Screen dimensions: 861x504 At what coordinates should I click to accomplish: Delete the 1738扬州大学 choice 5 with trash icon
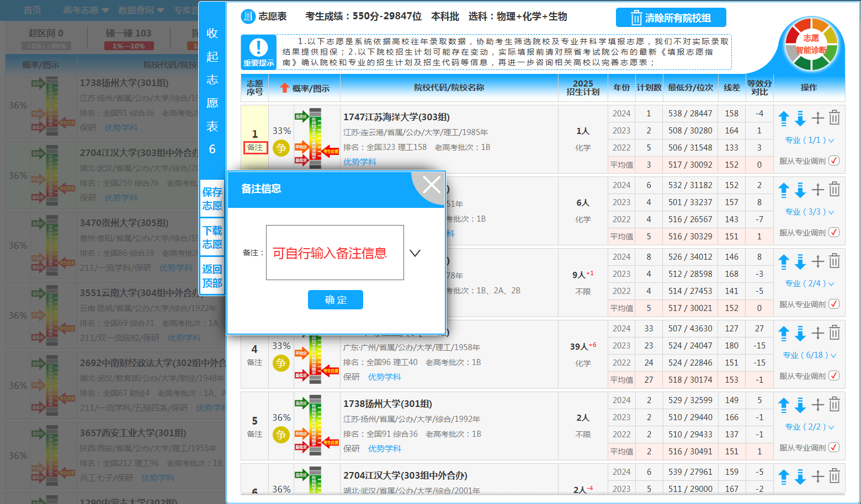835,404
